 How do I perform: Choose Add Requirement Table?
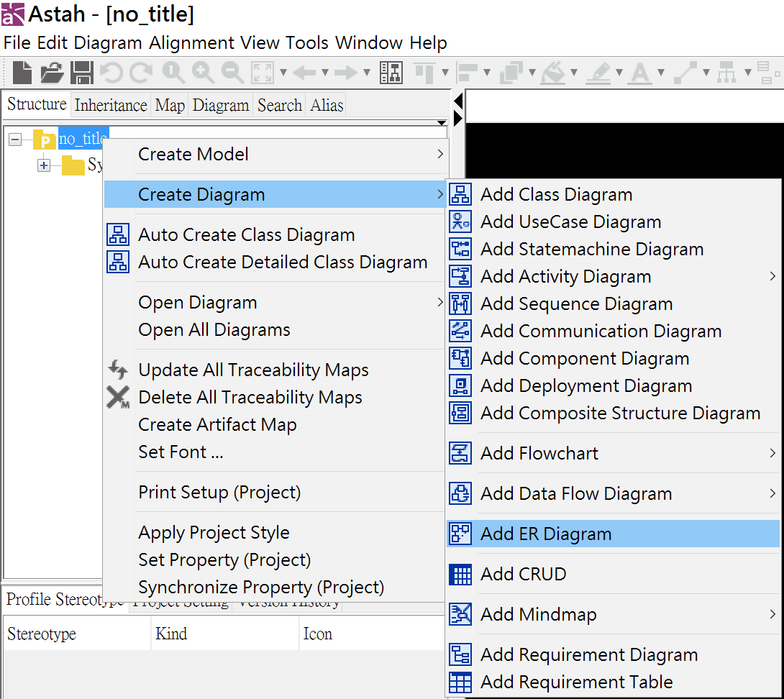614,682
